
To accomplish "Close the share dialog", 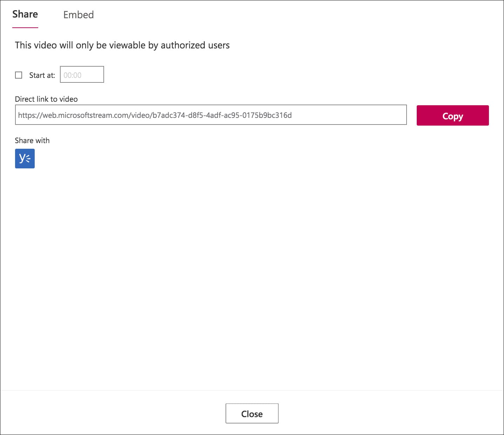I will coord(252,414).
